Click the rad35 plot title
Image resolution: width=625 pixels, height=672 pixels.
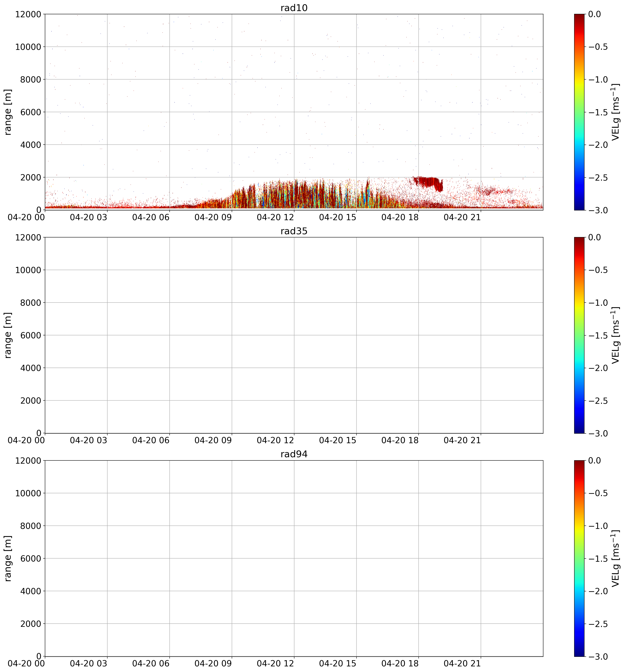tap(294, 231)
